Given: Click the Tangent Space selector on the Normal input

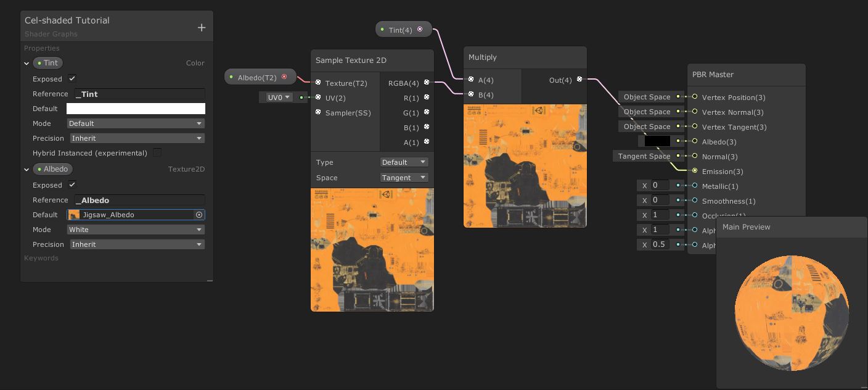Looking at the screenshot, I should 644,156.
